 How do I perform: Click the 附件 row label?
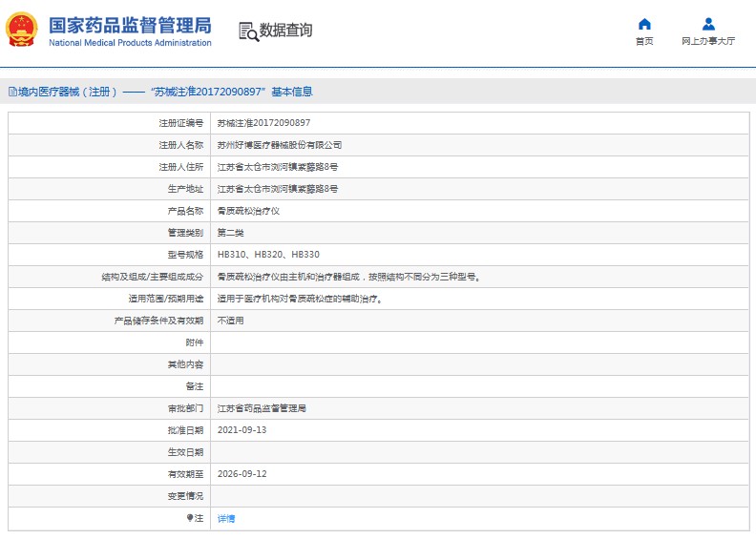pos(195,342)
